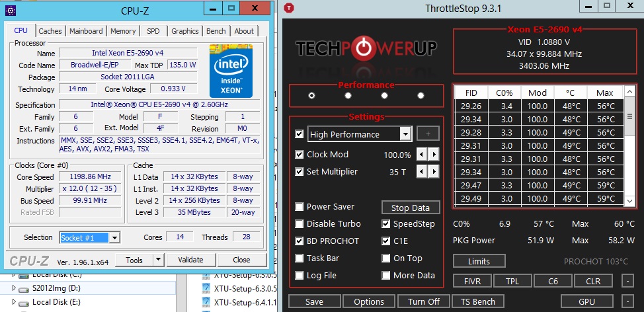644x312 pixels.
Task: Click the Local Disk (E:) drive icon
Action: click(24, 303)
